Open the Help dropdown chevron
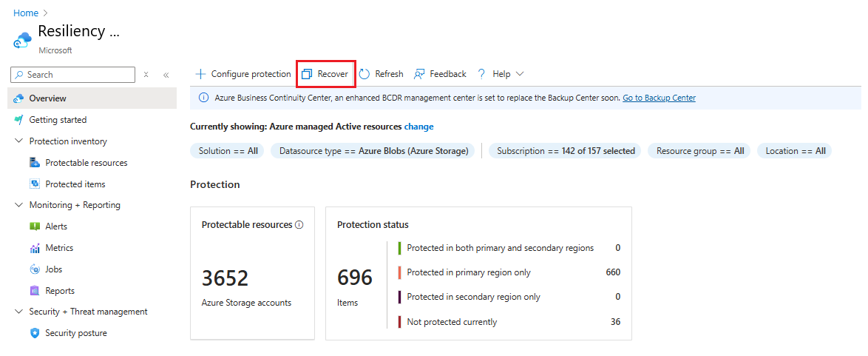Screen dimensions: 868x356 click(519, 74)
